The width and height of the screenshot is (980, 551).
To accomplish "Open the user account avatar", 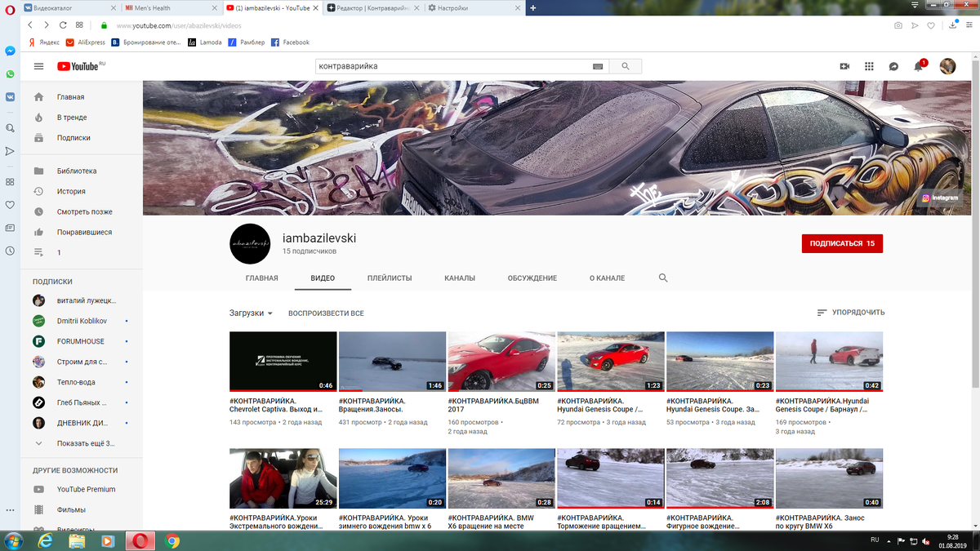I will tap(947, 66).
